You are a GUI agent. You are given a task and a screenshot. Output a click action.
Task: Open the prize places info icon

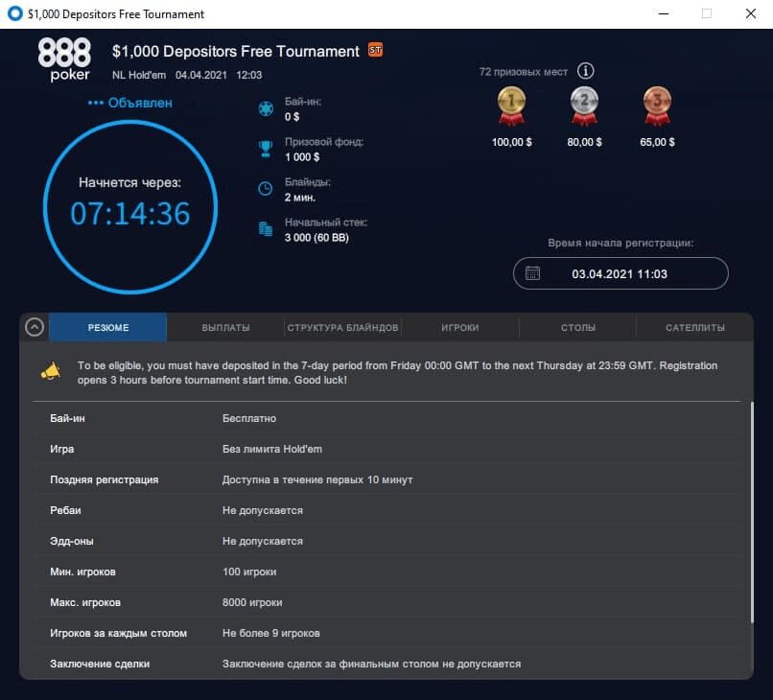point(585,71)
